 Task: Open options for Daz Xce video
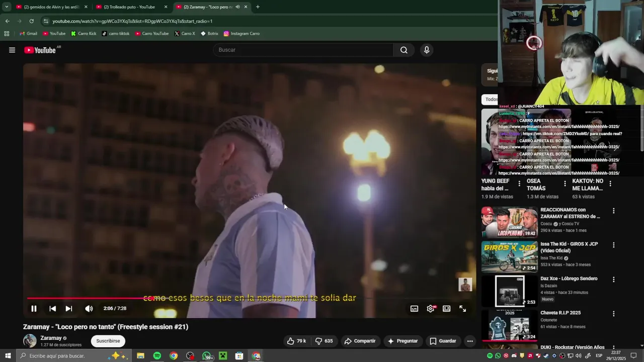(x=613, y=280)
